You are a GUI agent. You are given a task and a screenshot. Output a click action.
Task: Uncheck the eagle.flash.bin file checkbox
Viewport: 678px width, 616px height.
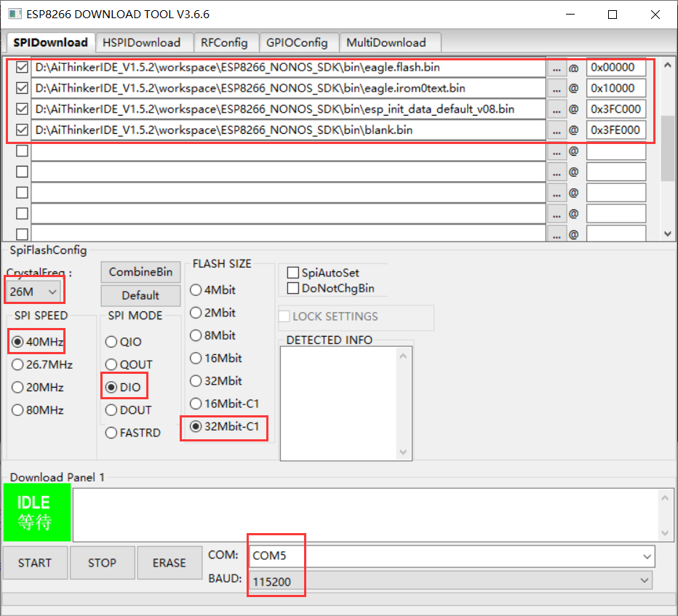click(22, 68)
